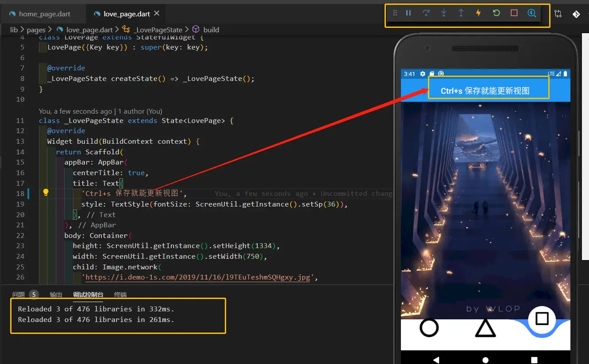The height and width of the screenshot is (364, 589).
Task: Close the love_page.dart tab
Action: 157,14
